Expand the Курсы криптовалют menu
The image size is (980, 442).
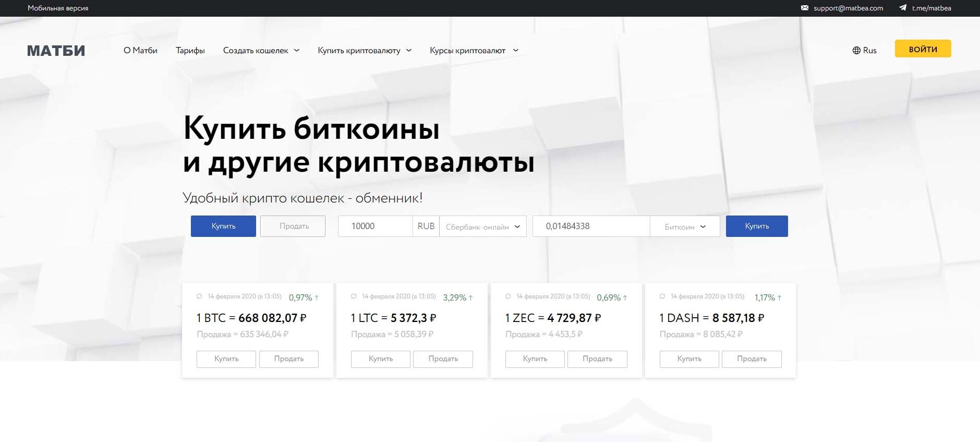(474, 51)
